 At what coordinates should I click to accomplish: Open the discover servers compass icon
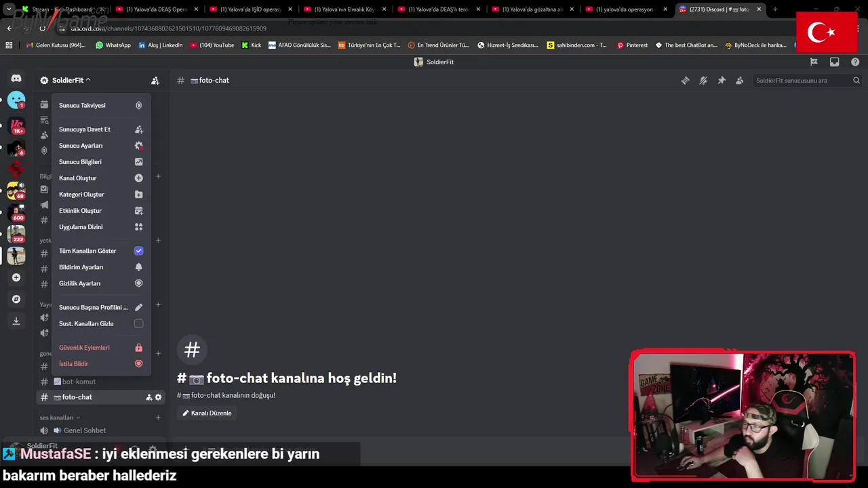click(x=16, y=299)
